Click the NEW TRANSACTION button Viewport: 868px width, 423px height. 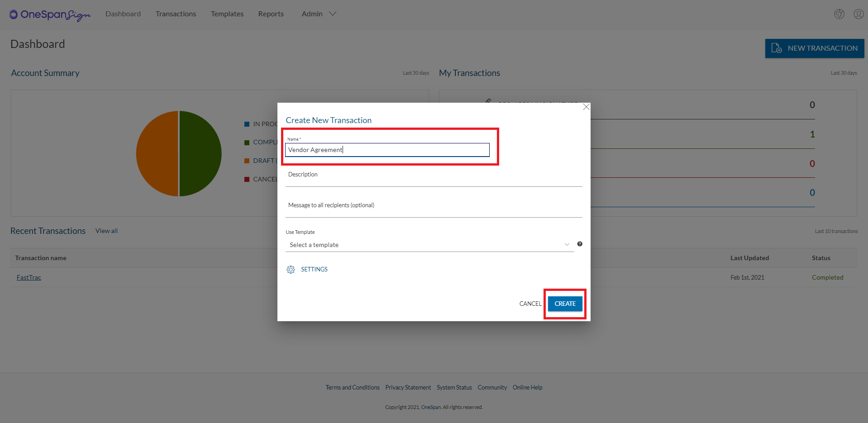click(815, 48)
